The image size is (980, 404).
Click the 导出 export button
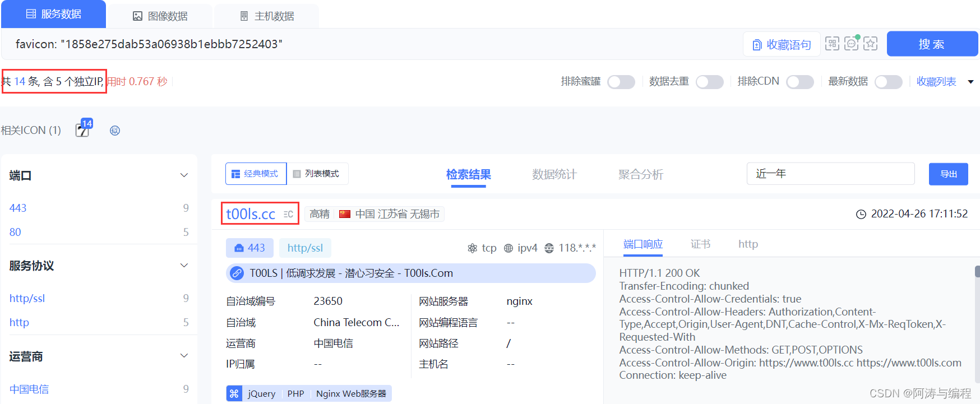[949, 174]
